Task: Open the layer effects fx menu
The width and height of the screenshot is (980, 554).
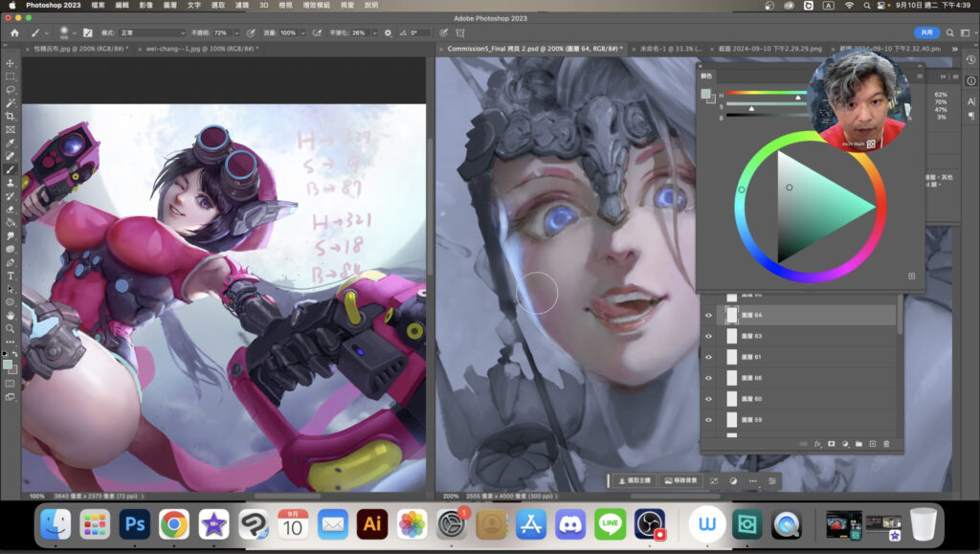Action: click(x=817, y=444)
